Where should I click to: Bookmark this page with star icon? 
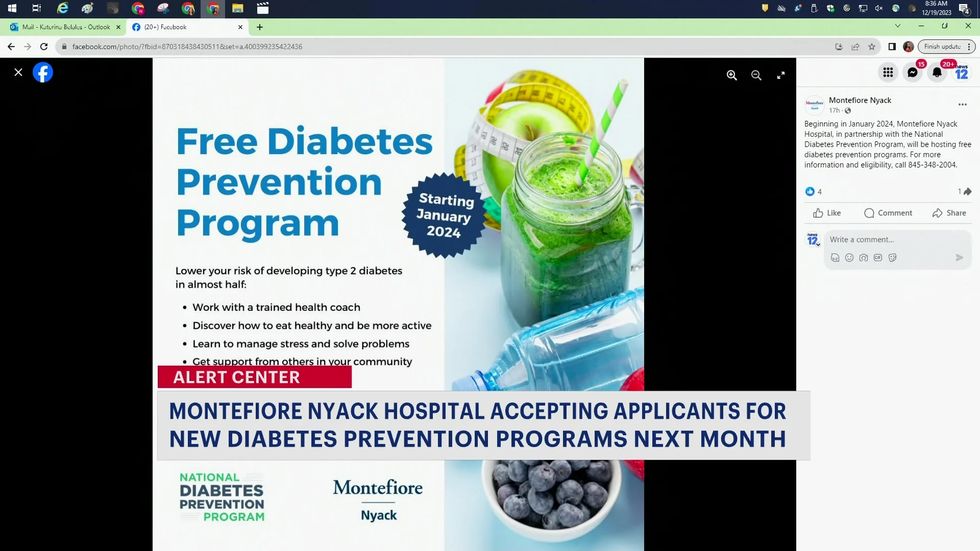[872, 46]
